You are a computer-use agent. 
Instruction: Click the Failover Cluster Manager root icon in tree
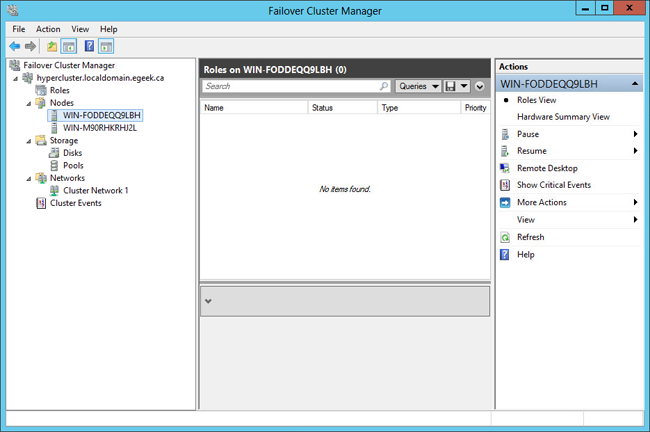[15, 65]
